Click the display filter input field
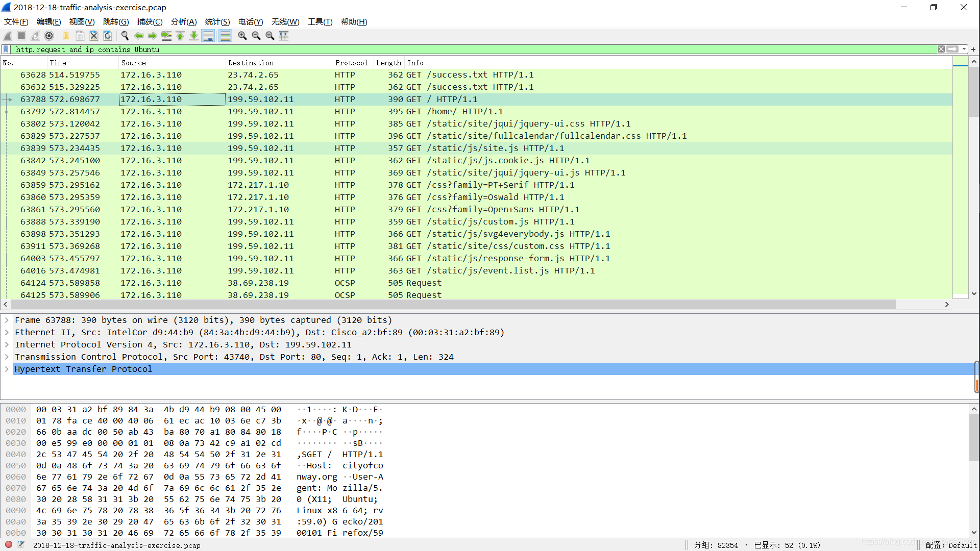 click(475, 49)
